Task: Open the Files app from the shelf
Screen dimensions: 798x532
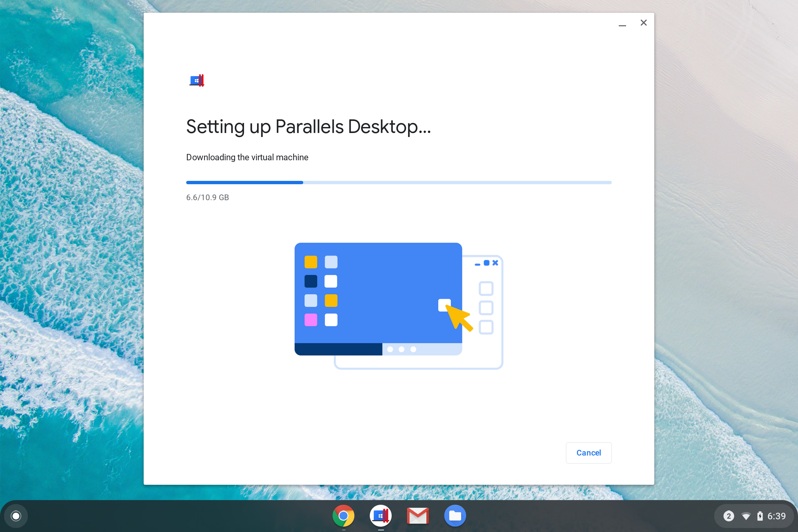Action: pyautogui.click(x=455, y=516)
